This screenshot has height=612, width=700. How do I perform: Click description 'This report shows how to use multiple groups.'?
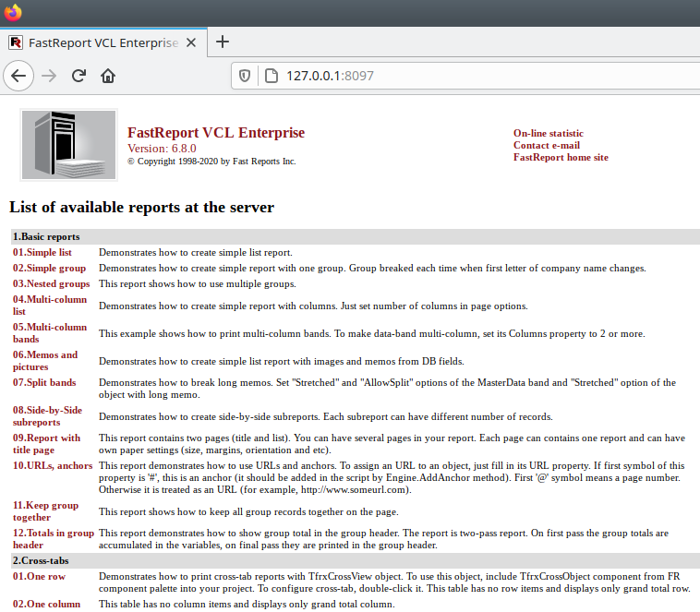[198, 283]
